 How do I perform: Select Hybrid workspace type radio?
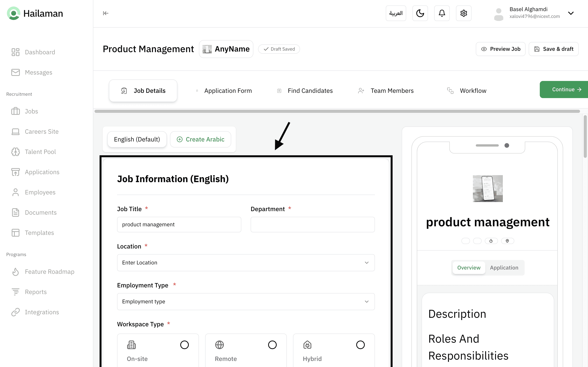[360, 345]
